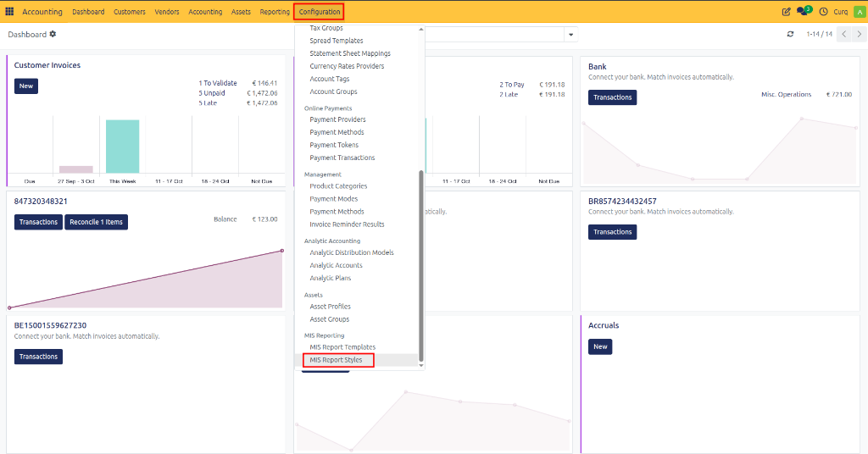This screenshot has height=454, width=868.
Task: Open Analytic Distribution Models
Action: point(352,252)
